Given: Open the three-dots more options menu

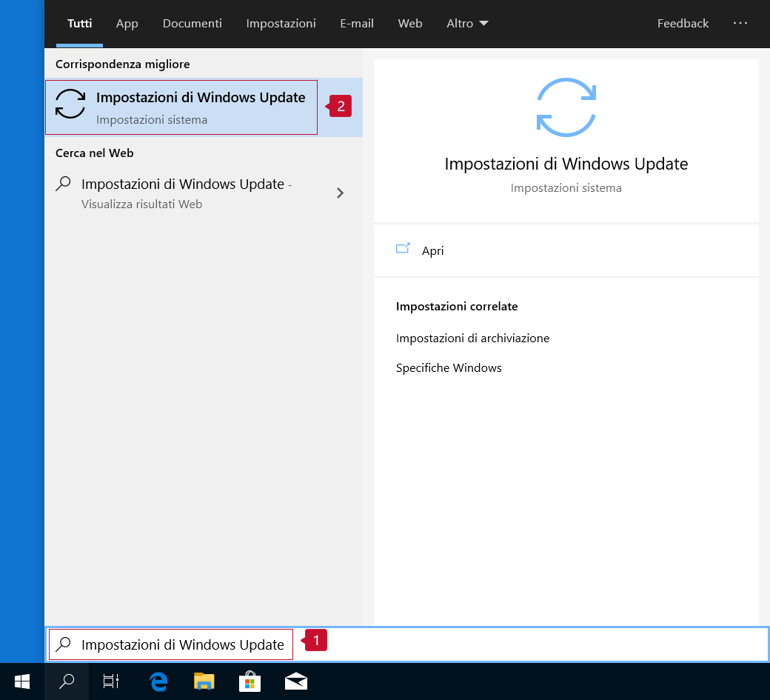Looking at the screenshot, I should 740,24.
